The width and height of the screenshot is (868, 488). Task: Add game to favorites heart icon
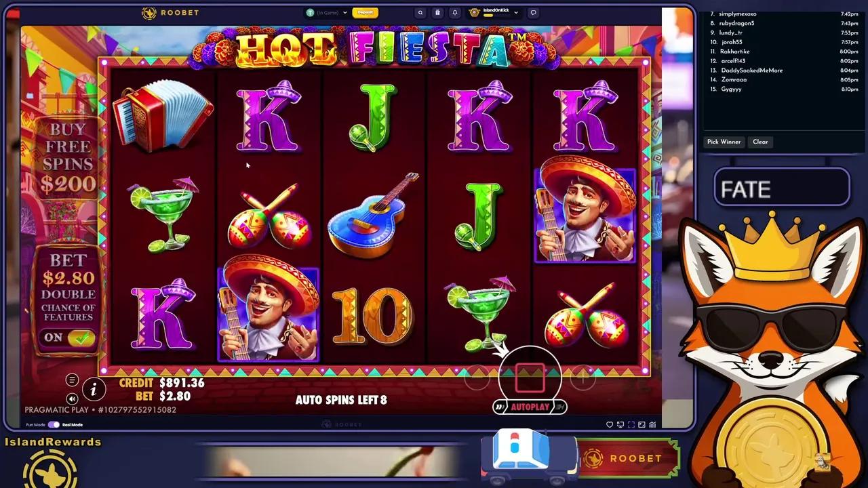(x=610, y=424)
